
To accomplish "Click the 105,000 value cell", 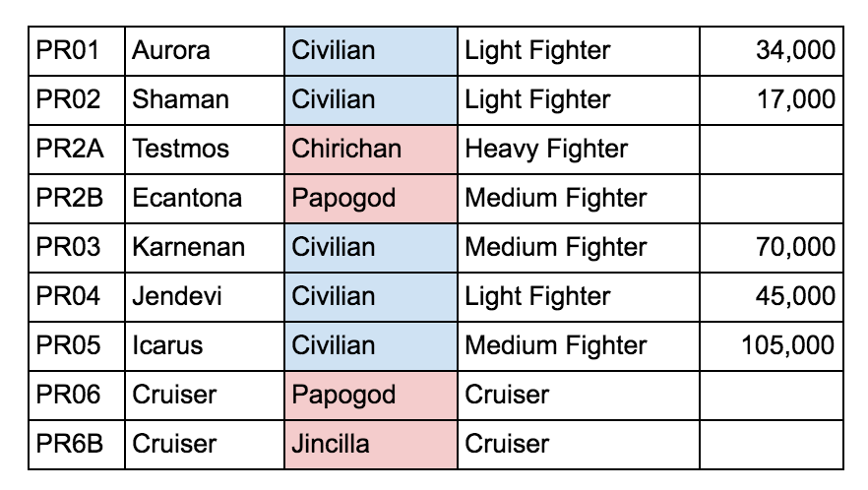I will [x=772, y=345].
